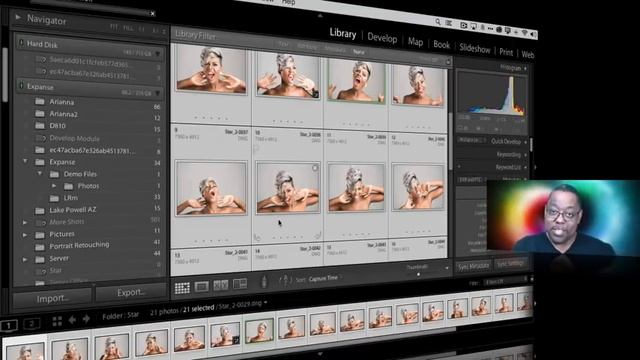This screenshot has height=360, width=640.
Task: Choose None in the Library Filter bar
Action: point(358,52)
